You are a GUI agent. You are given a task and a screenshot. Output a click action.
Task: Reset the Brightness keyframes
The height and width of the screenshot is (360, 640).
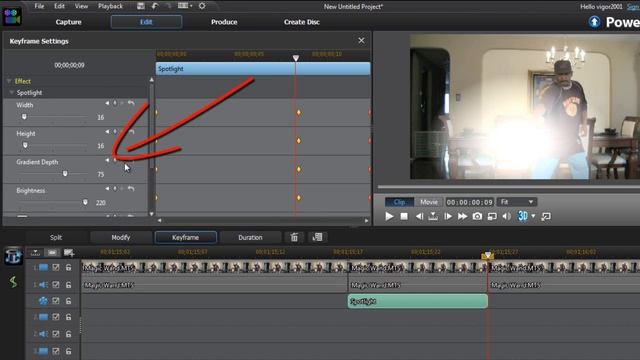point(131,189)
